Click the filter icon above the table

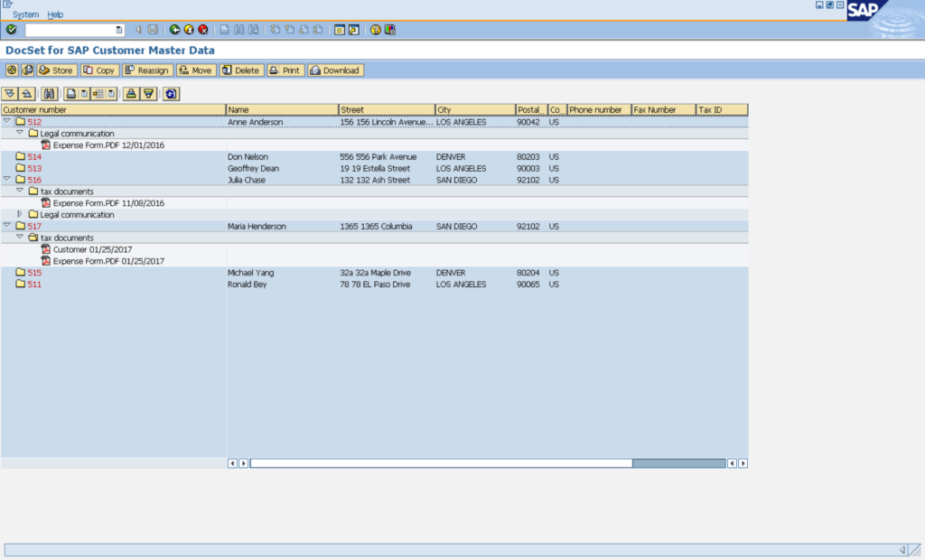pos(148,93)
